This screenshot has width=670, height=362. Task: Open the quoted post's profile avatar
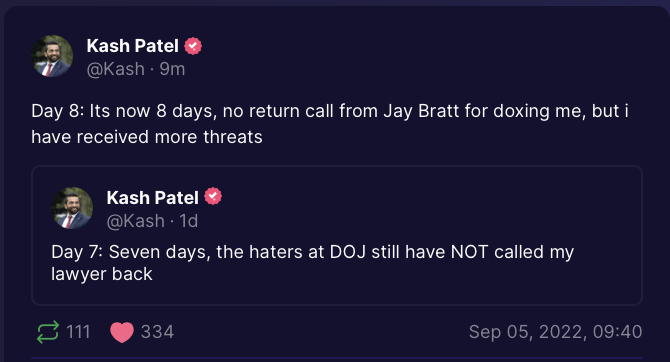(x=72, y=208)
